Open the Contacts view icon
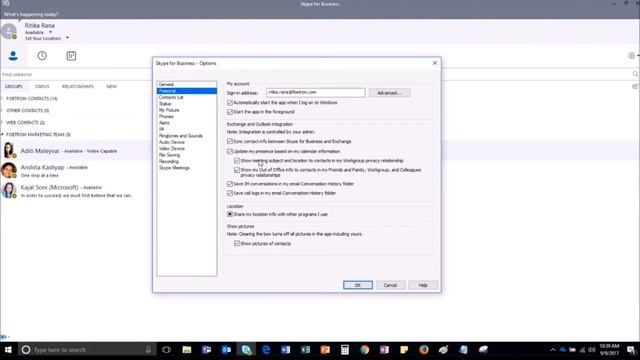640x360 pixels. pos(13,56)
